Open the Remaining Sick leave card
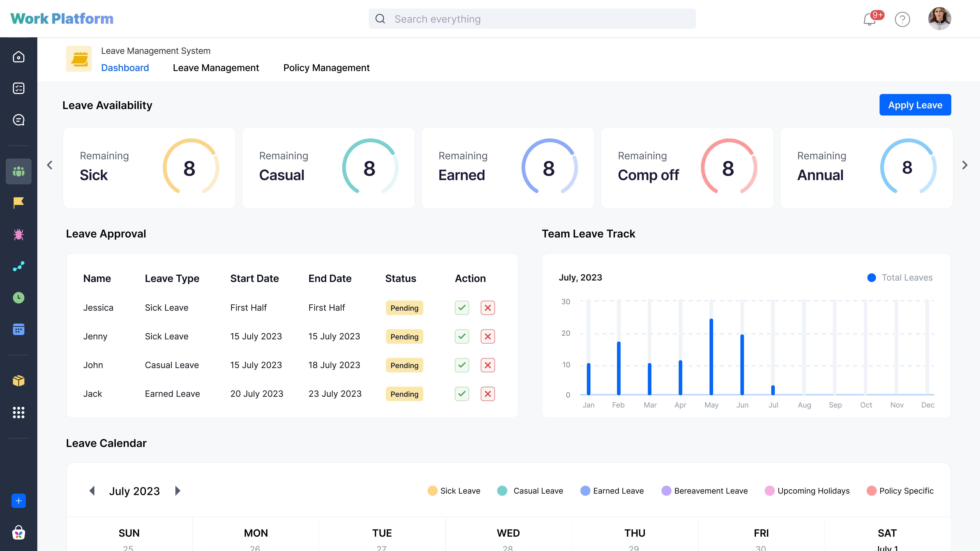This screenshot has height=551, width=980. (x=149, y=168)
